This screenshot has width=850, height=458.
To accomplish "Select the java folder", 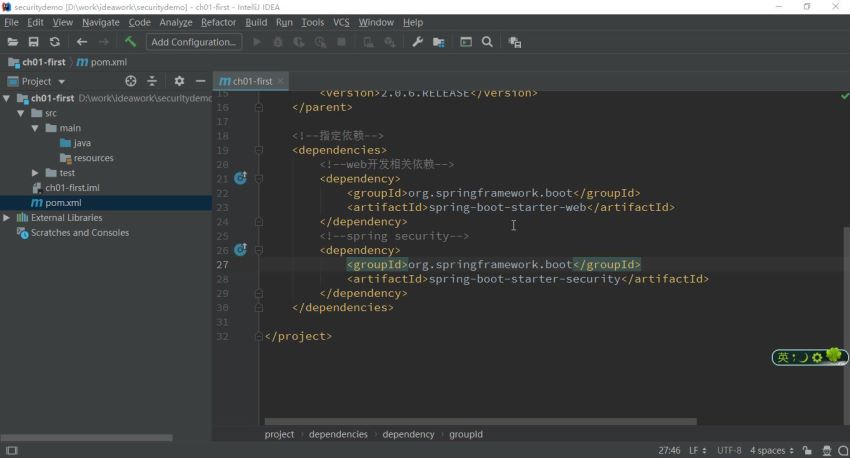I will pos(75,143).
